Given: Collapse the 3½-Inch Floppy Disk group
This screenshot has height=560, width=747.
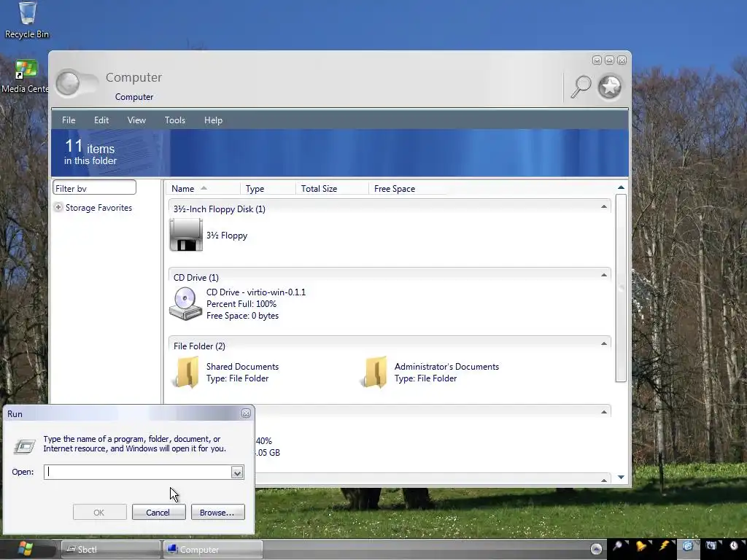Looking at the screenshot, I should point(603,206).
